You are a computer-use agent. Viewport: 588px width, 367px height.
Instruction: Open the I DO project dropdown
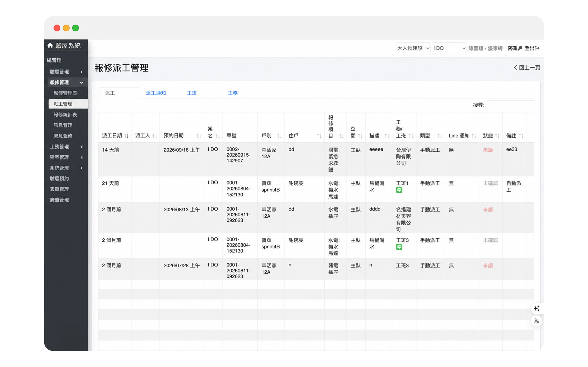449,48
